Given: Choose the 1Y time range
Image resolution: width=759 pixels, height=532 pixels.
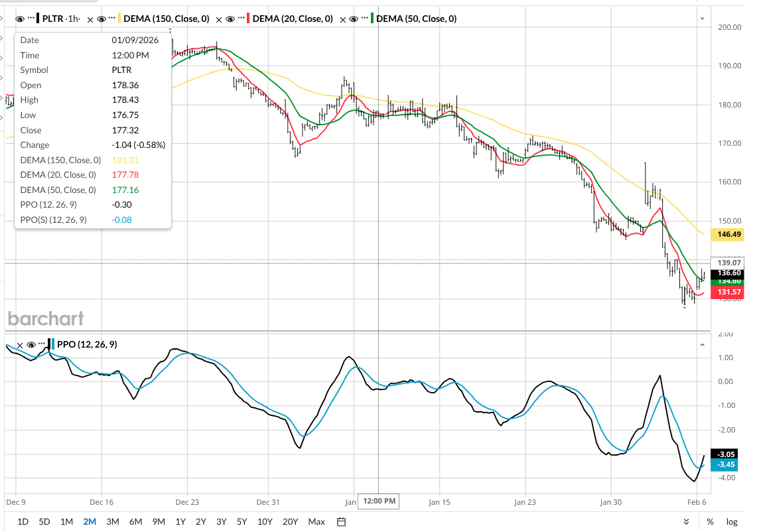Looking at the screenshot, I should (180, 521).
